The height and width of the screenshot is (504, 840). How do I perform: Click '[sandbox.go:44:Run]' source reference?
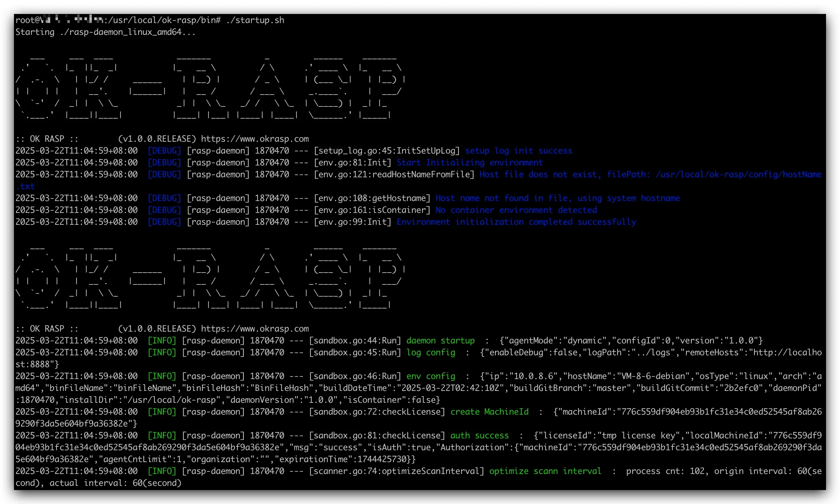click(355, 341)
